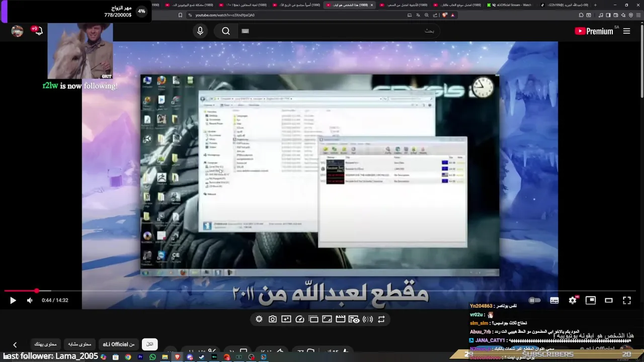Enter fullscreen video mode
The width and height of the screenshot is (644, 362).
pyautogui.click(x=627, y=301)
